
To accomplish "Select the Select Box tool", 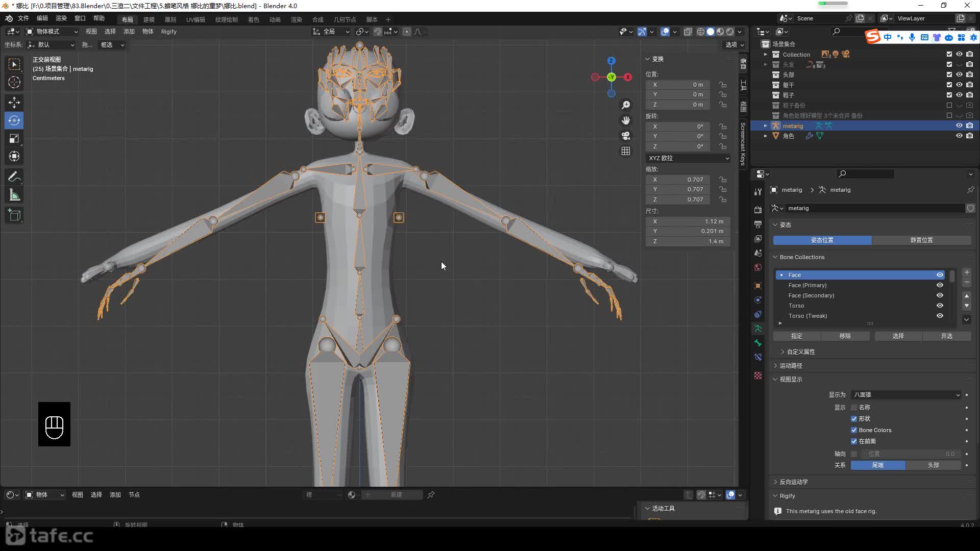I will coord(14,64).
